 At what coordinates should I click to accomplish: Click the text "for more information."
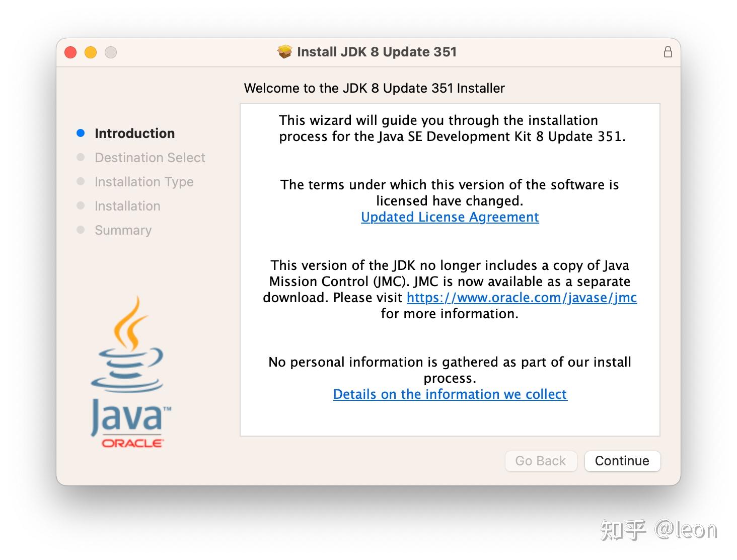450,314
